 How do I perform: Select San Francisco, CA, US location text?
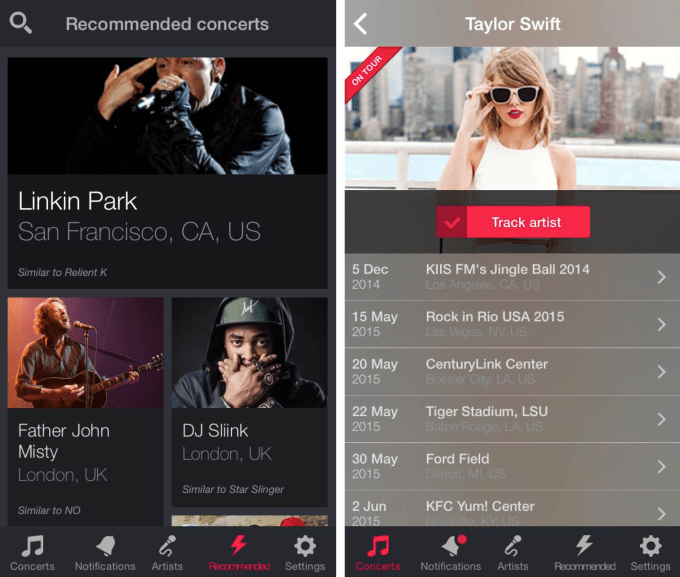(x=139, y=232)
